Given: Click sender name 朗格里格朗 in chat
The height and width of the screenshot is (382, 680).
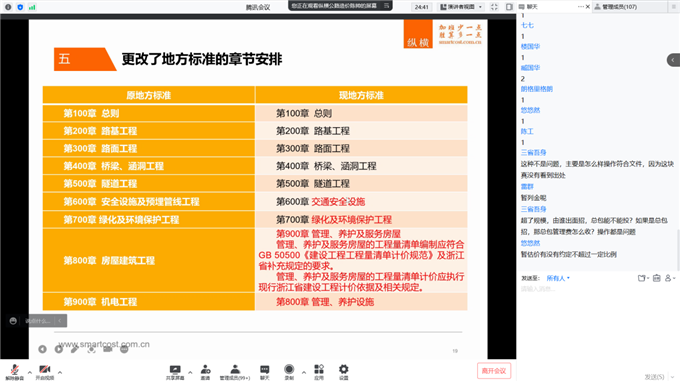Looking at the screenshot, I should [x=537, y=89].
